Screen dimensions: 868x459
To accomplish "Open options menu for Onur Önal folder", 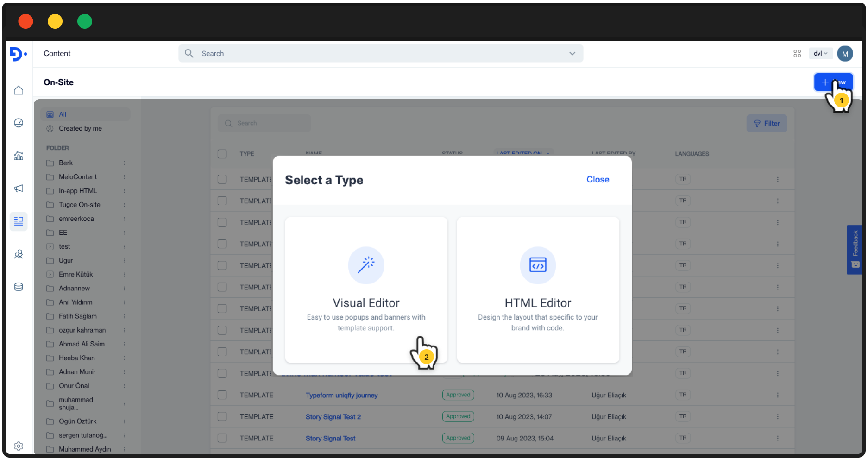I will (124, 386).
